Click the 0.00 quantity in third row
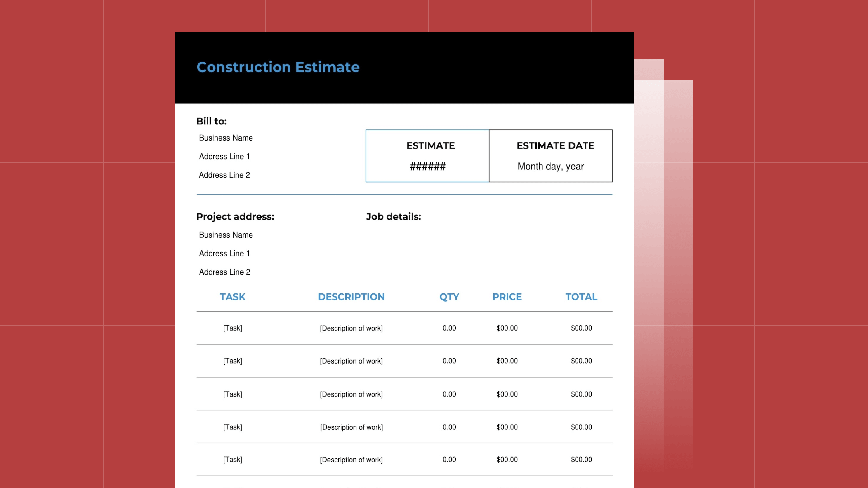Image resolution: width=868 pixels, height=488 pixels. coord(449,394)
